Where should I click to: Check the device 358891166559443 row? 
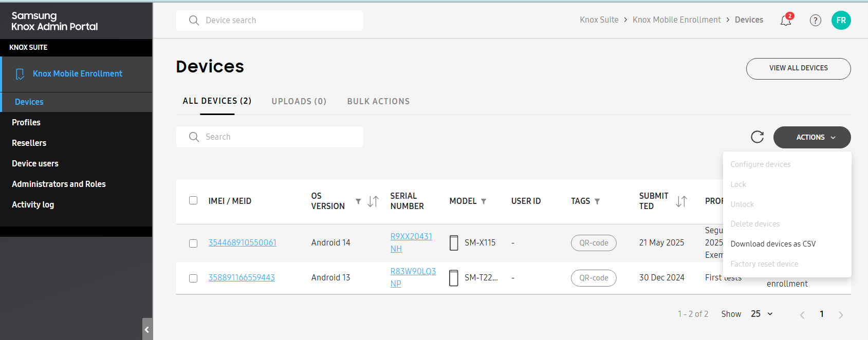point(193,278)
